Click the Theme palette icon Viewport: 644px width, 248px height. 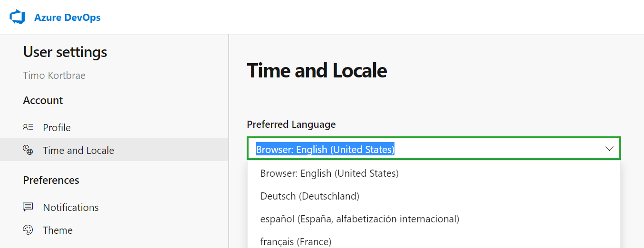pyautogui.click(x=28, y=230)
